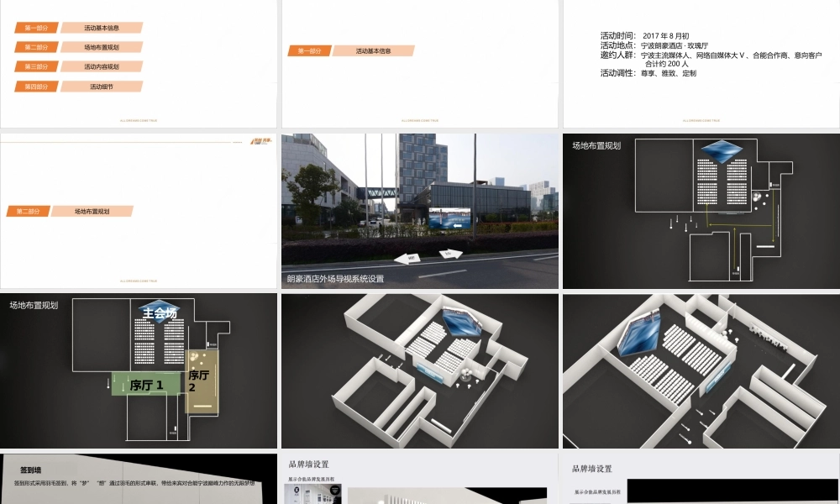Click the 第二部分 orange label in agenda slide
Viewport: 840px width, 504px height.
pos(36,47)
